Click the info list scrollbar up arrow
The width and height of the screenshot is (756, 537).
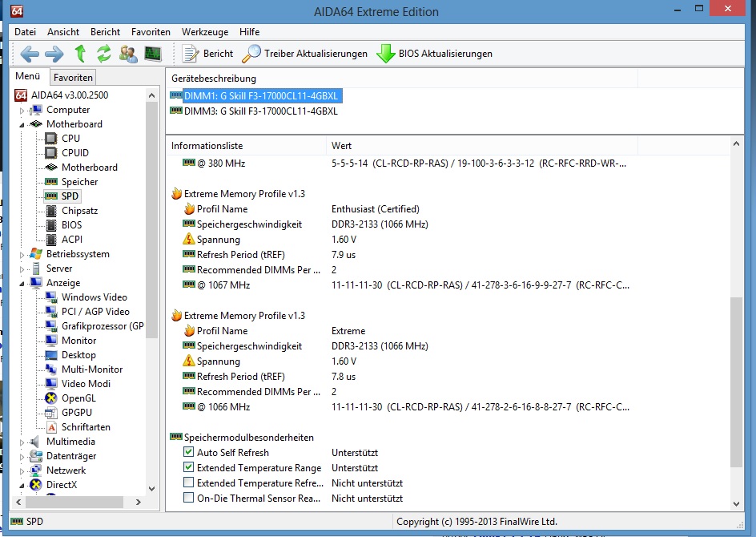736,143
